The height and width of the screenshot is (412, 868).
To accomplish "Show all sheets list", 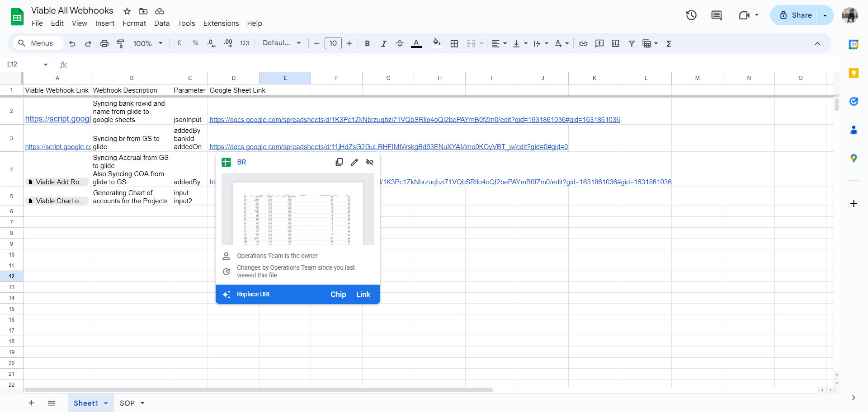I will tap(52, 403).
